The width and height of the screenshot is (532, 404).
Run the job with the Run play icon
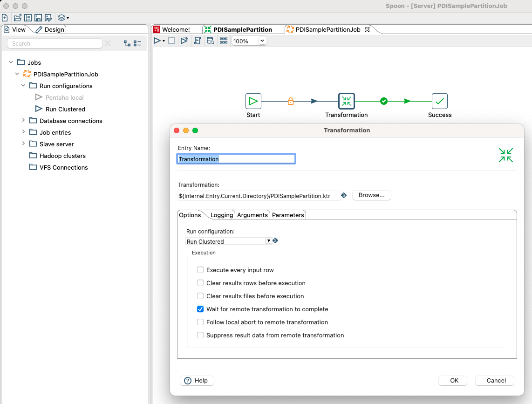point(157,41)
